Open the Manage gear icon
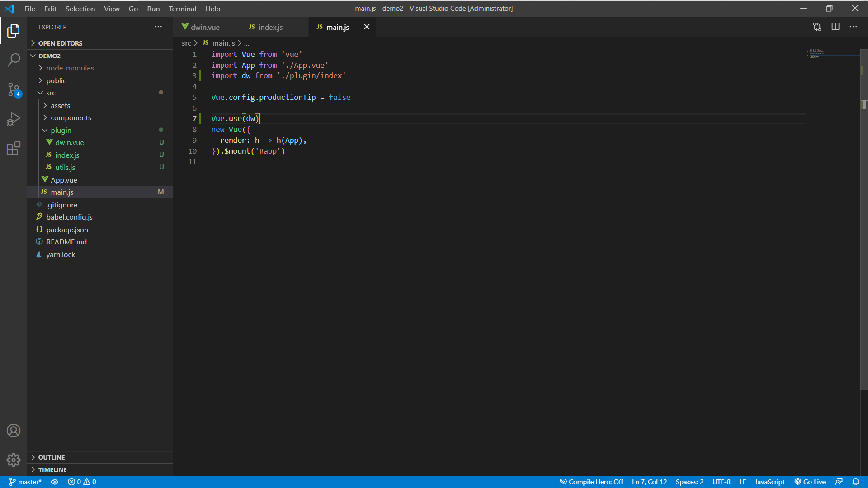This screenshot has width=868, height=488. (x=14, y=460)
